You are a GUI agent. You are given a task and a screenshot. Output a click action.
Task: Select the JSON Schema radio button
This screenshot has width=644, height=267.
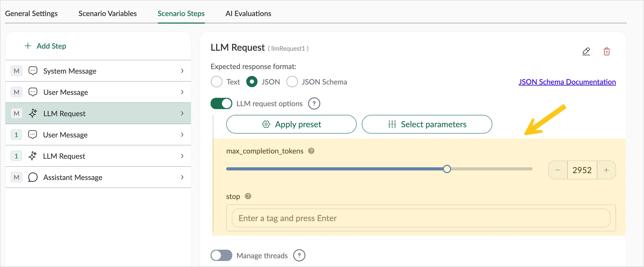coord(292,82)
